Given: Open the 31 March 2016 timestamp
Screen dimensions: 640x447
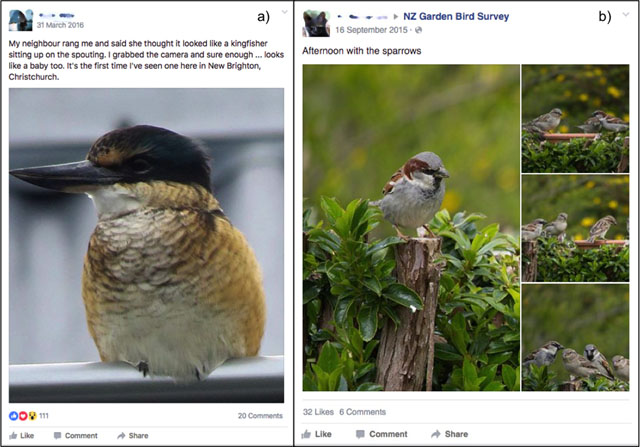Looking at the screenshot, I should coord(60,25).
